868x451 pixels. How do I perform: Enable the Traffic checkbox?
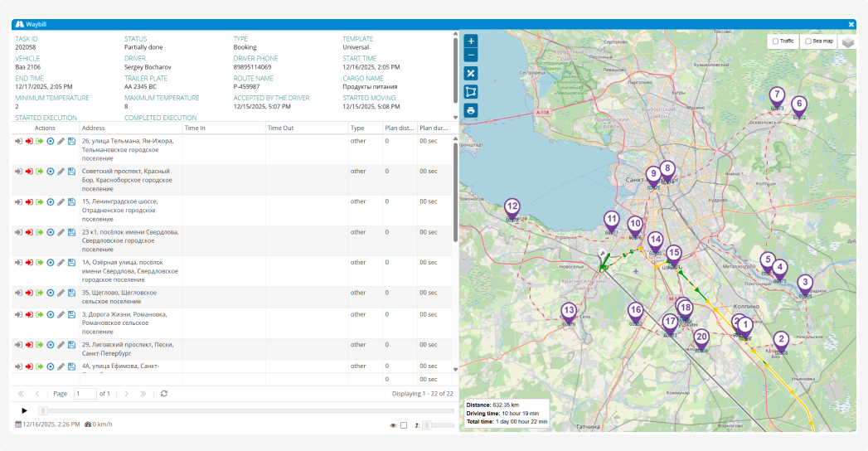pyautogui.click(x=775, y=41)
